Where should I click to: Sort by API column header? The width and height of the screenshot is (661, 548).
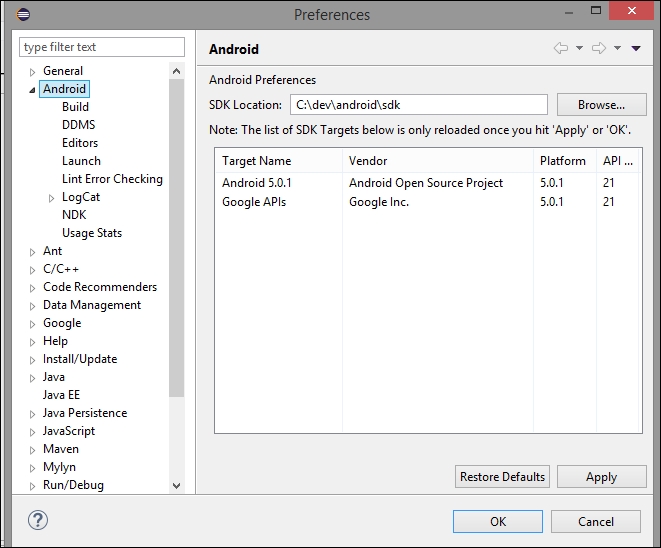(618, 161)
